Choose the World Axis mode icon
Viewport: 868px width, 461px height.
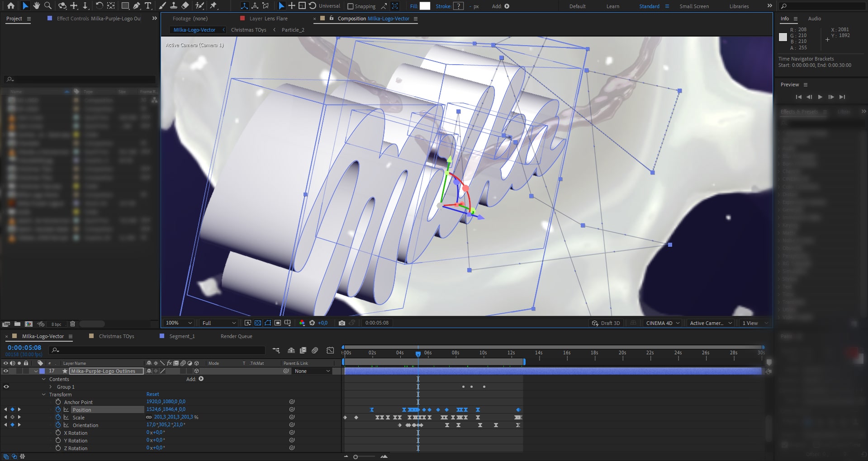click(x=255, y=6)
